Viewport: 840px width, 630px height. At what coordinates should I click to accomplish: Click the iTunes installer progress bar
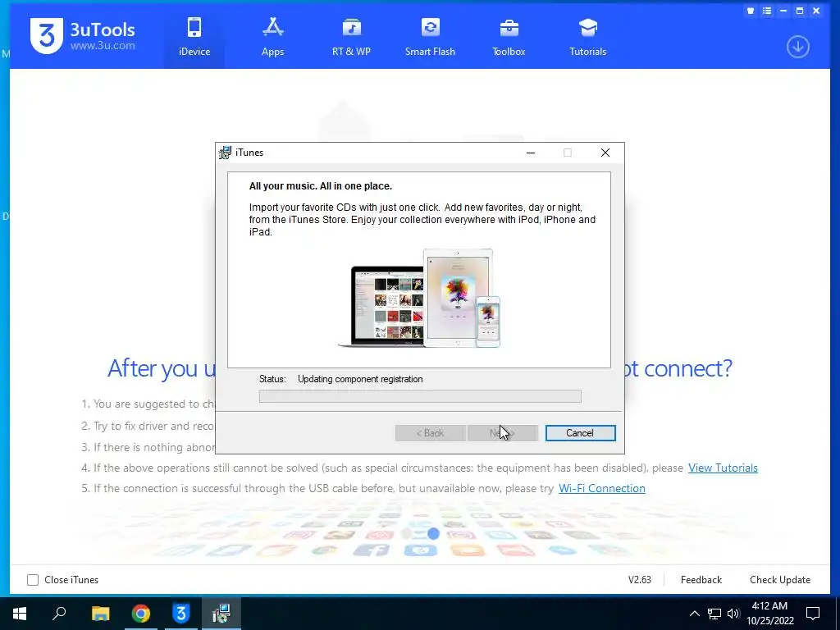[420, 396]
